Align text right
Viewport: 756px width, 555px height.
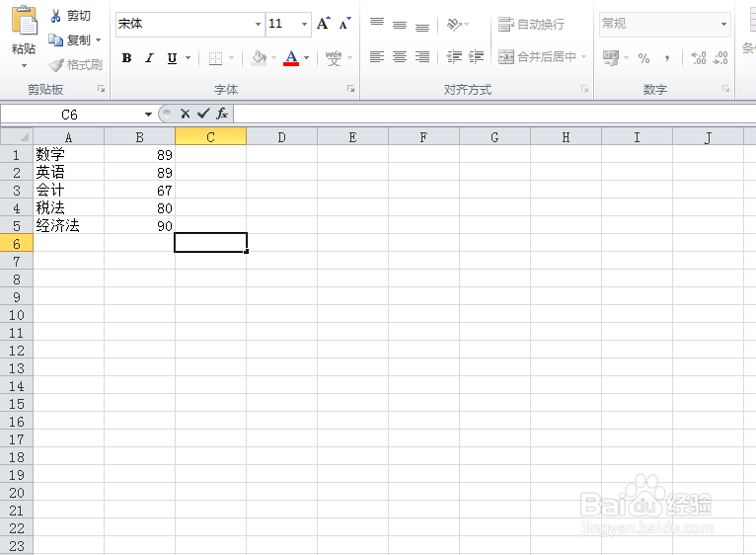(x=422, y=57)
